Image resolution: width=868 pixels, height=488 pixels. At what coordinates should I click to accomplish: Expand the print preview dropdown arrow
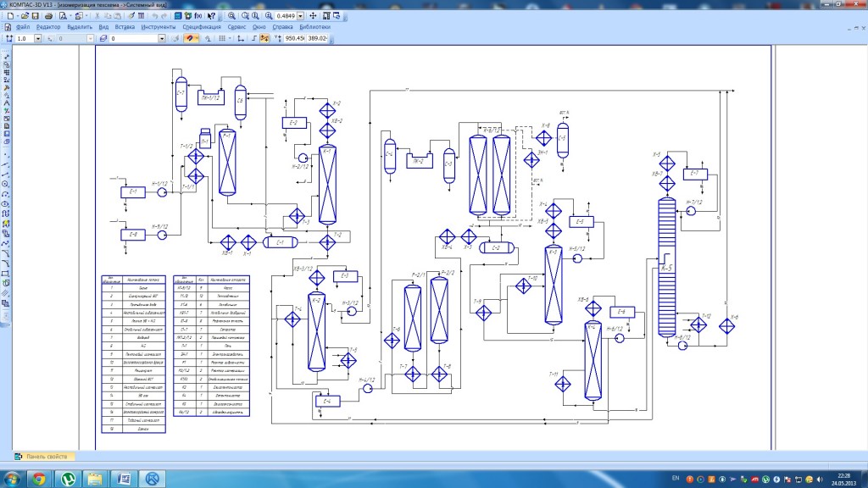pos(70,16)
